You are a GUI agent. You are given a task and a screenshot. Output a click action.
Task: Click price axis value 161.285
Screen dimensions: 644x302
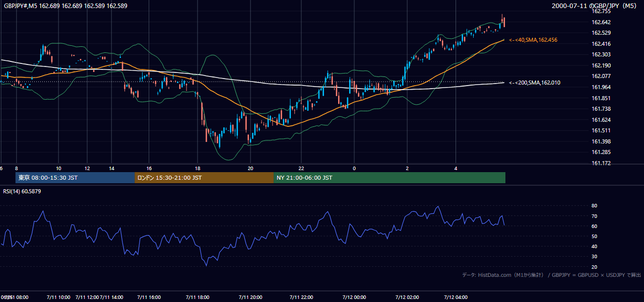tap(601, 152)
